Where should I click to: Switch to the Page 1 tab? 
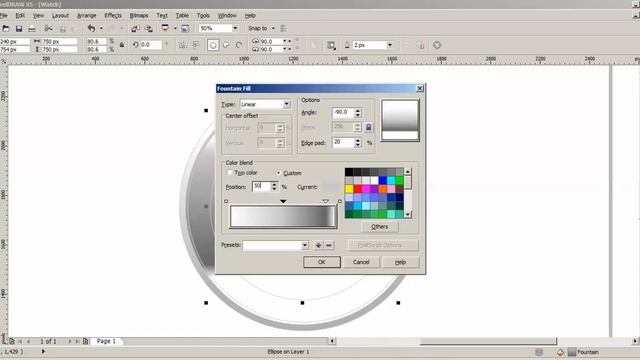coord(106,341)
